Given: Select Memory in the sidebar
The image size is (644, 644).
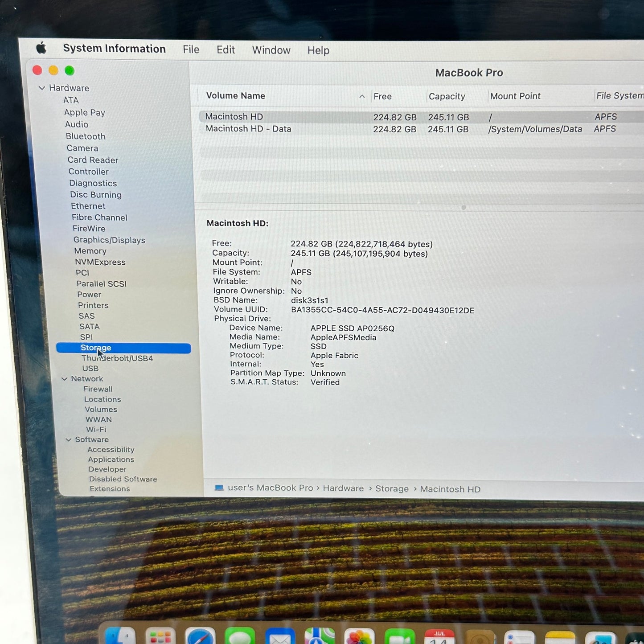Looking at the screenshot, I should [90, 251].
